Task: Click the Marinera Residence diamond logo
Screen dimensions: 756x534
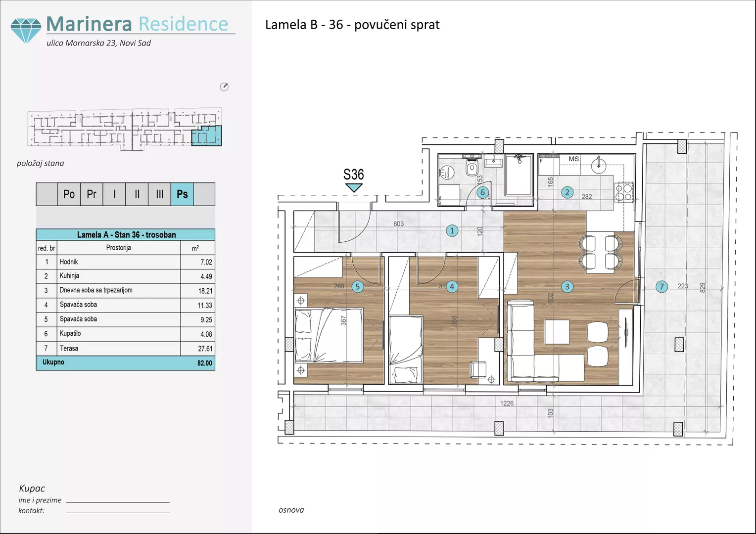Action: tap(26, 31)
